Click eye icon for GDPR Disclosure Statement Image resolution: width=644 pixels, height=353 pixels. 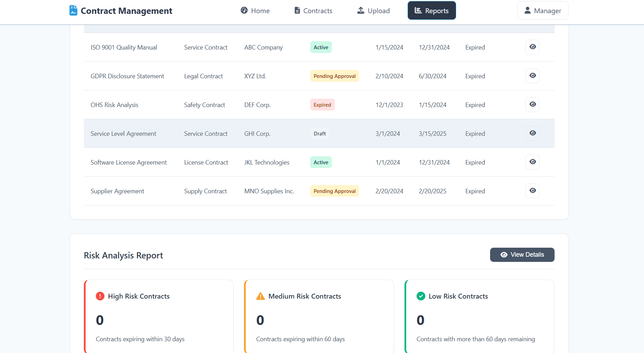pos(532,76)
